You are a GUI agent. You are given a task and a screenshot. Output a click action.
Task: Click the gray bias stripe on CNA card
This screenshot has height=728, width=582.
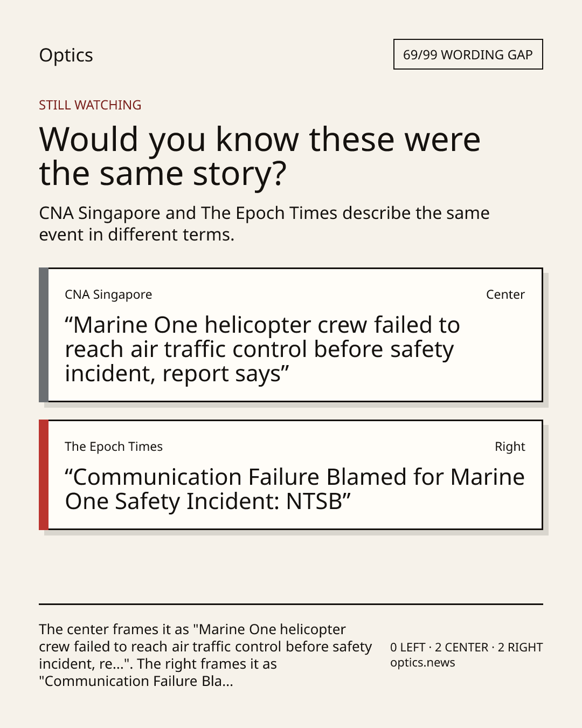[x=44, y=335]
